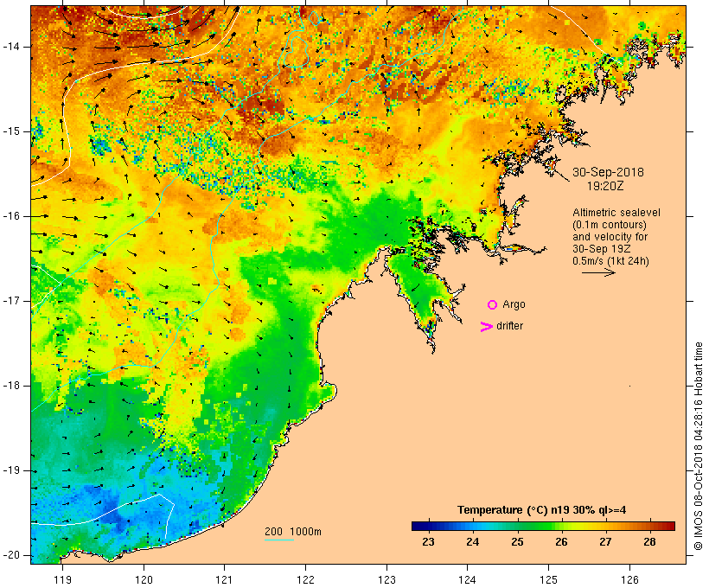The width and height of the screenshot is (709, 588).
Task: Click the IMOS copyright timestamp text
Action: (x=698, y=446)
